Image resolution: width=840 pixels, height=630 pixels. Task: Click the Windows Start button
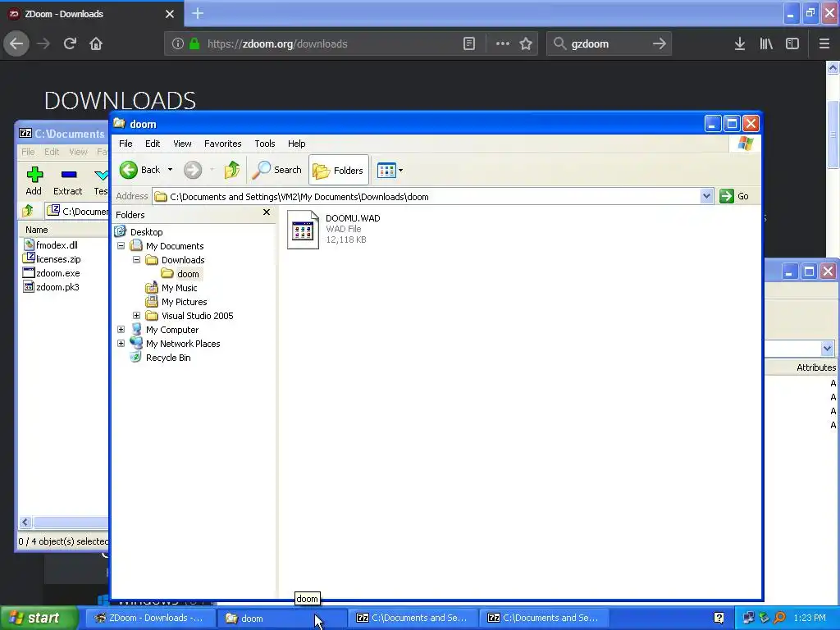(39, 619)
